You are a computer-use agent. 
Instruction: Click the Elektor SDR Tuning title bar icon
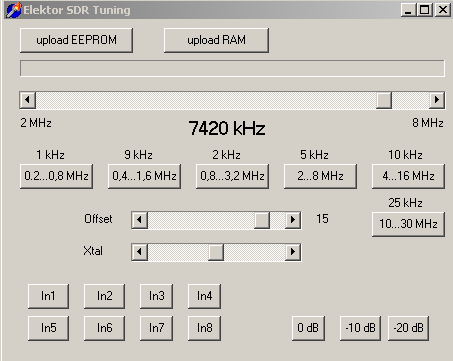(x=14, y=10)
